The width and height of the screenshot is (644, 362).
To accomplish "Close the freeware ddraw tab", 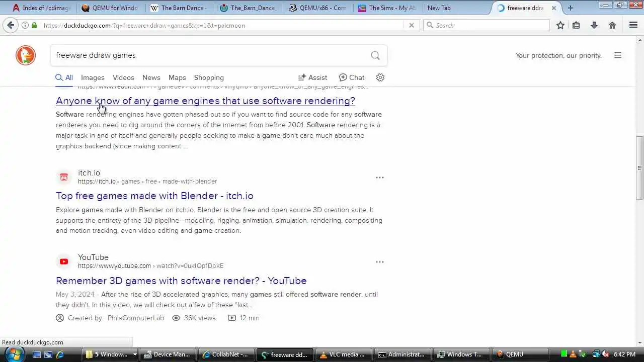I will pyautogui.click(x=554, y=8).
